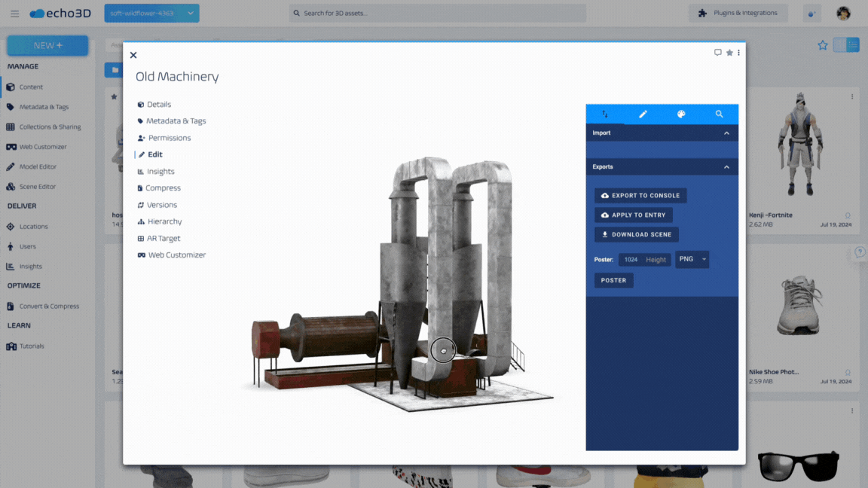Collapse the Import section
The width and height of the screenshot is (868, 488).
click(x=726, y=133)
